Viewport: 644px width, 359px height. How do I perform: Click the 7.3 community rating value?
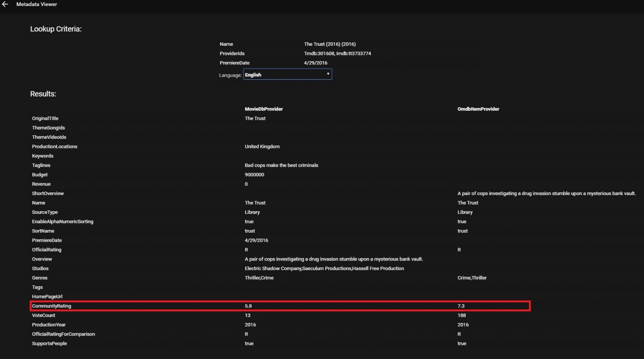click(x=461, y=306)
